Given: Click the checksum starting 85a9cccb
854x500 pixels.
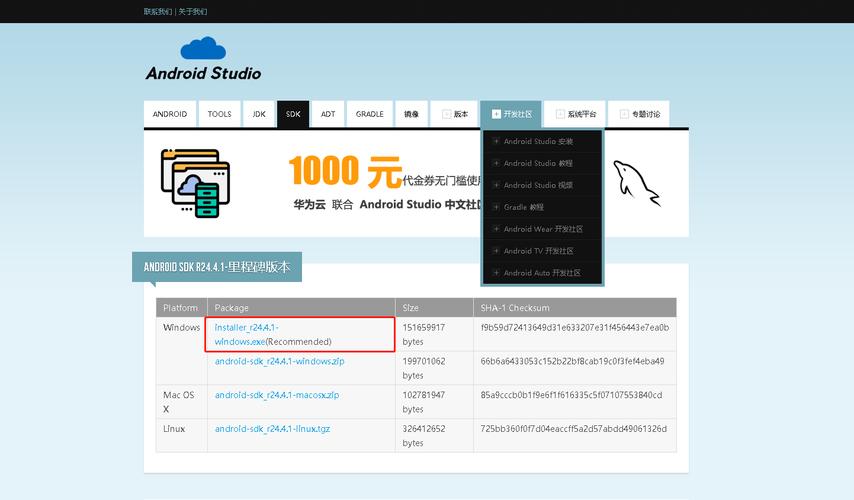Looking at the screenshot, I should click(571, 395).
